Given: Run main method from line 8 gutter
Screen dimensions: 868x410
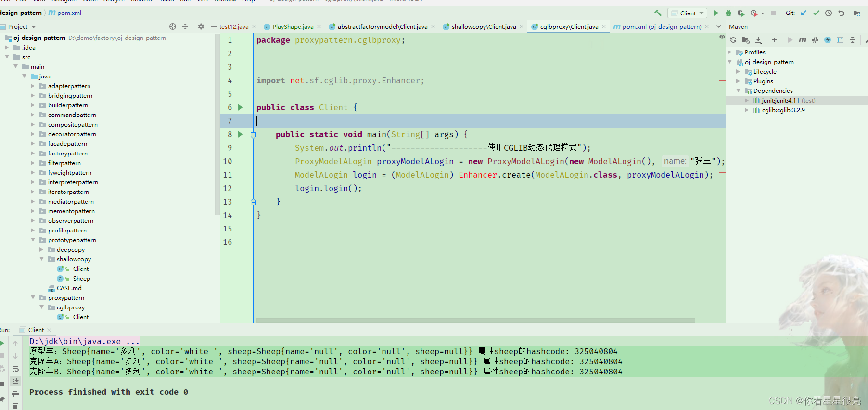Looking at the screenshot, I should 240,134.
